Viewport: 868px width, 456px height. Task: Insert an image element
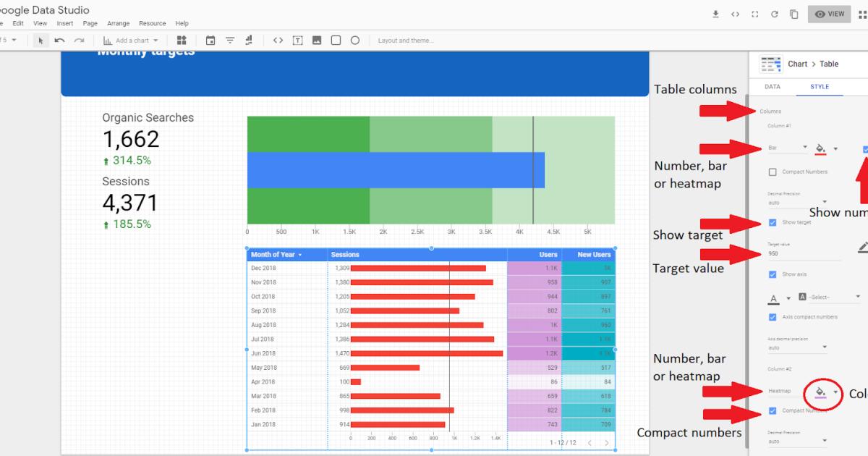pyautogui.click(x=317, y=41)
